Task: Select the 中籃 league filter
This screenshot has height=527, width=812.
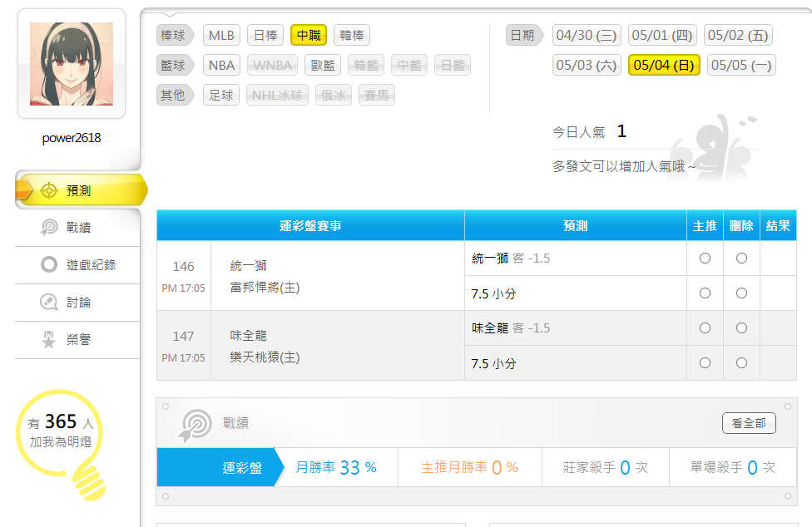Action: (409, 65)
